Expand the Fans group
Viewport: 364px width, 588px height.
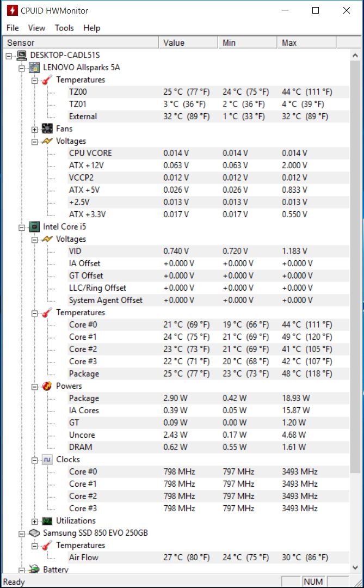click(34, 130)
